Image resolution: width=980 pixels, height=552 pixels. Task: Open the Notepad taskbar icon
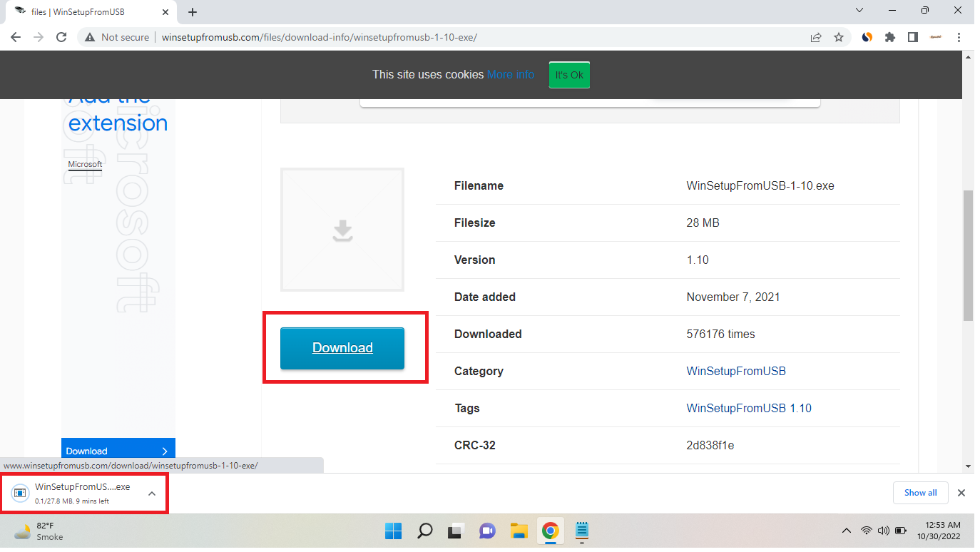(581, 531)
